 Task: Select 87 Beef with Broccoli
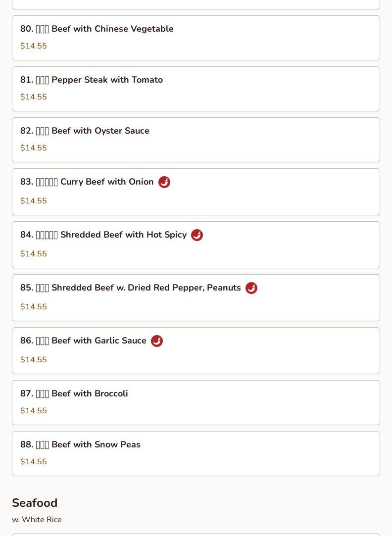coord(196,403)
